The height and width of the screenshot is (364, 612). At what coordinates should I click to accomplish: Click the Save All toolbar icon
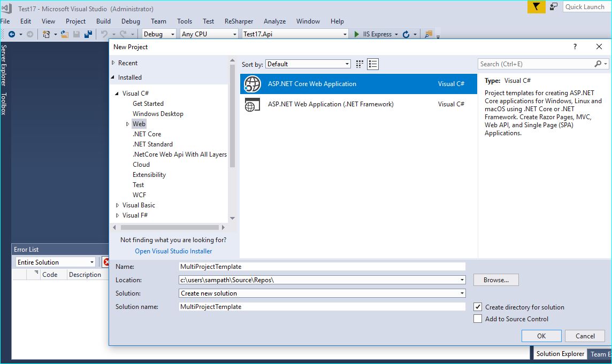pyautogui.click(x=88, y=34)
